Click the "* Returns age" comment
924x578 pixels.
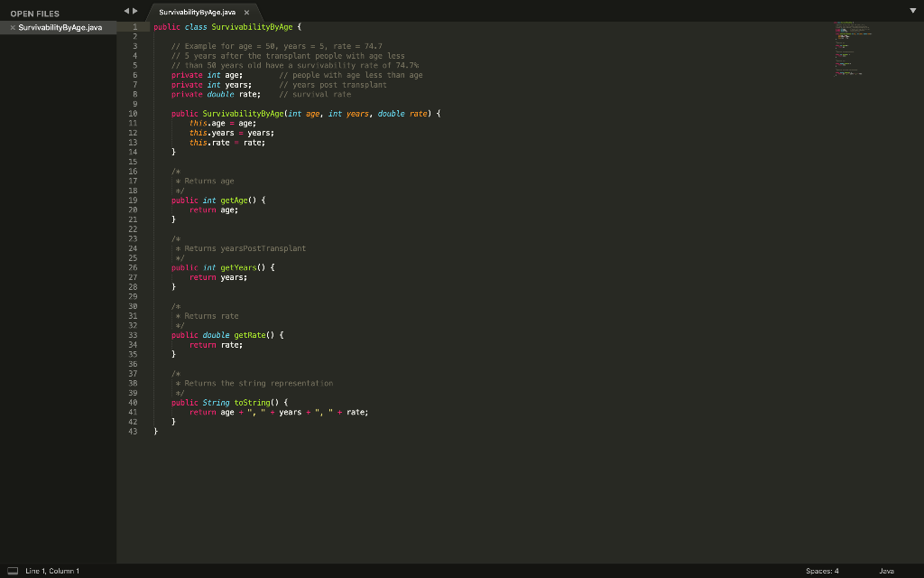[205, 181]
